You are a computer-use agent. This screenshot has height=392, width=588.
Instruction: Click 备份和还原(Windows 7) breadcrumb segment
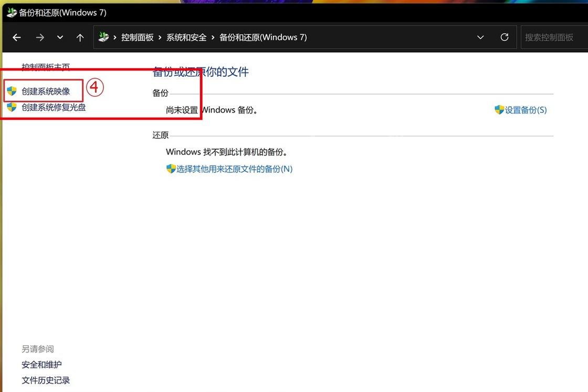pyautogui.click(x=263, y=37)
